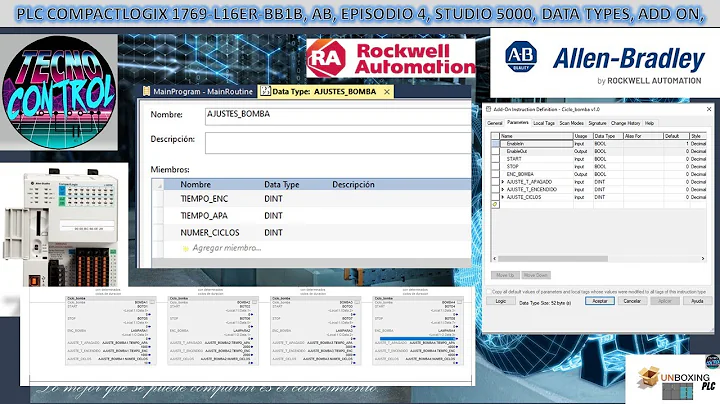Click the Default column header
Viewport: 720px width, 404px height.
[676, 136]
